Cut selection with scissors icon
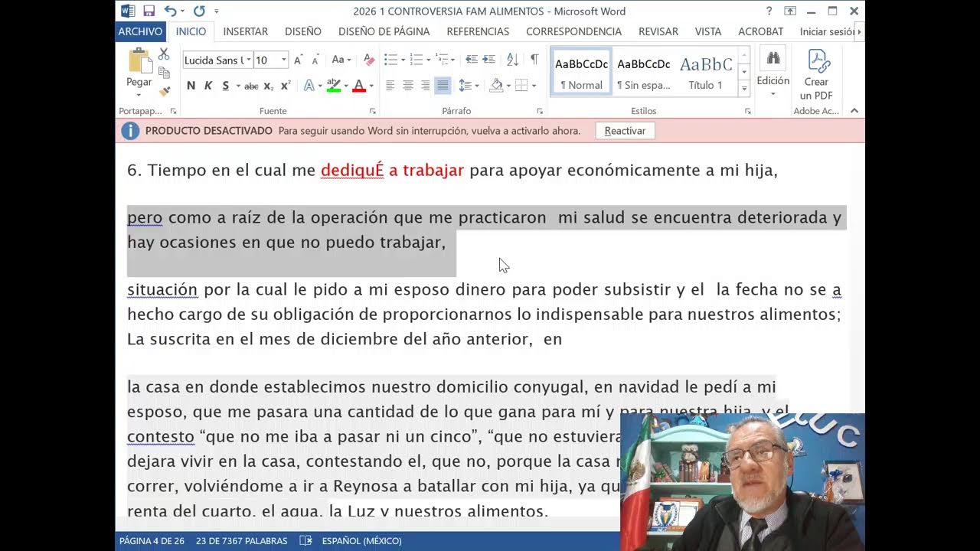 pyautogui.click(x=164, y=54)
